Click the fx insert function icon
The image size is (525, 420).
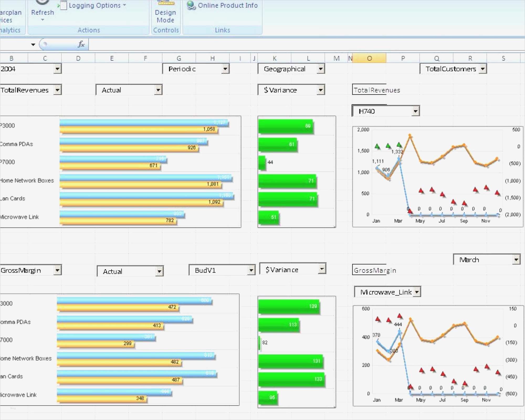click(81, 44)
